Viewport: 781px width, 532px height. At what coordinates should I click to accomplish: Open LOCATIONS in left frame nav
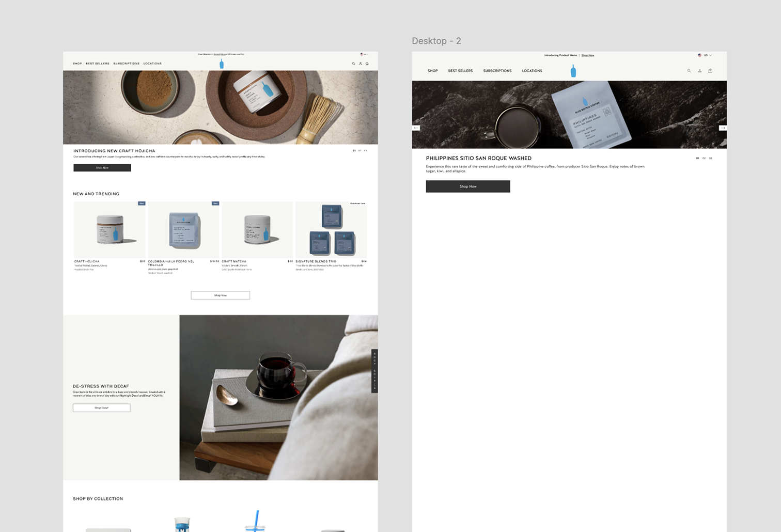click(152, 64)
